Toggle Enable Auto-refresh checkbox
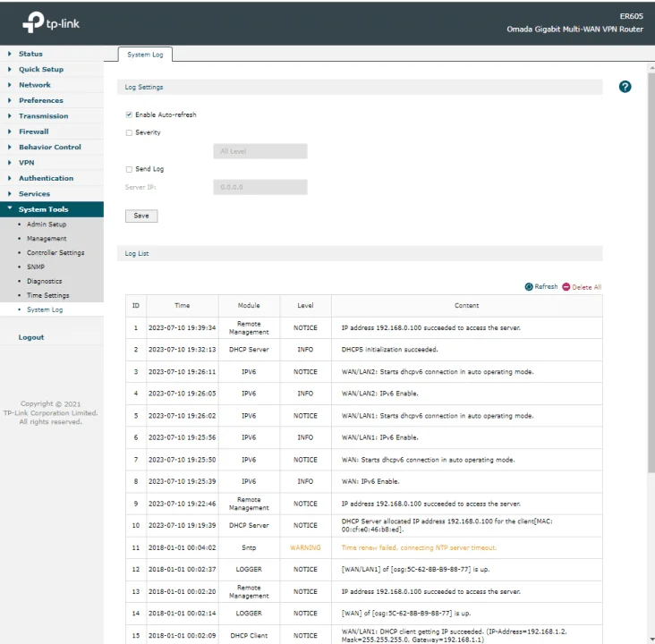The width and height of the screenshot is (655, 644). click(x=129, y=114)
